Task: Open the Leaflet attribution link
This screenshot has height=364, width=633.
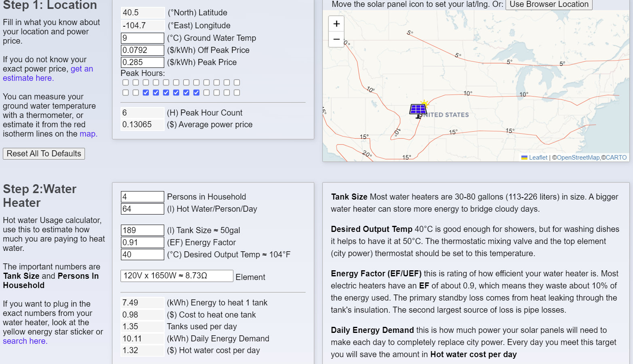Action: 538,158
